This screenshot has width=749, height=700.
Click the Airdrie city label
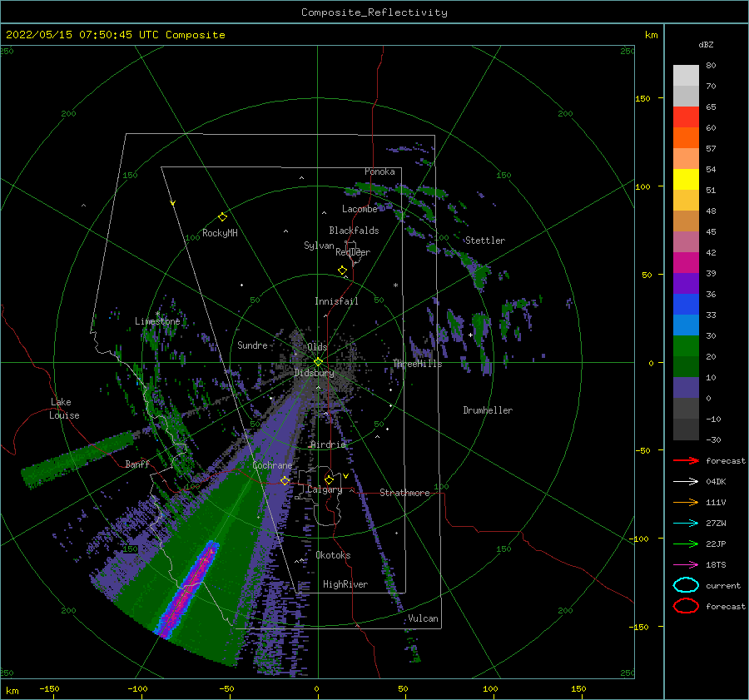pyautogui.click(x=328, y=444)
